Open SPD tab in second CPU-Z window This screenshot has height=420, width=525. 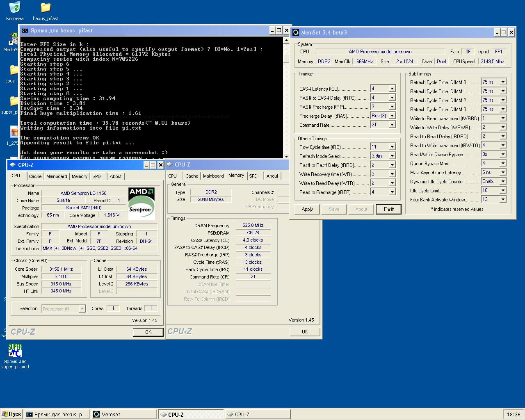(x=253, y=176)
